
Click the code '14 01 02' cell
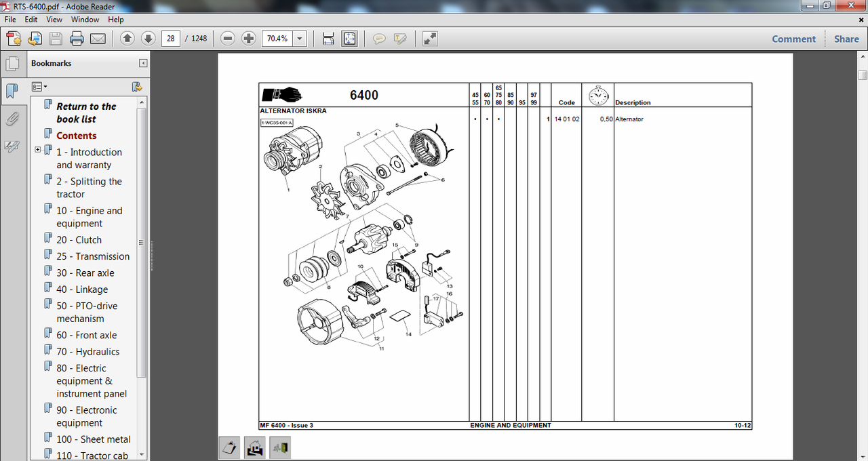567,119
